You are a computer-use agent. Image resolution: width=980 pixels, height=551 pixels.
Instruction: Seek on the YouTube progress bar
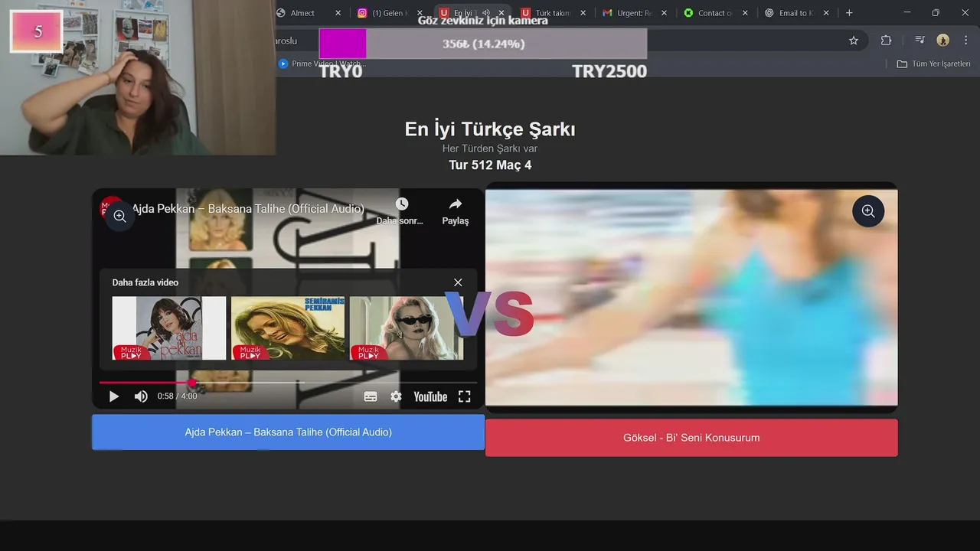(288, 382)
